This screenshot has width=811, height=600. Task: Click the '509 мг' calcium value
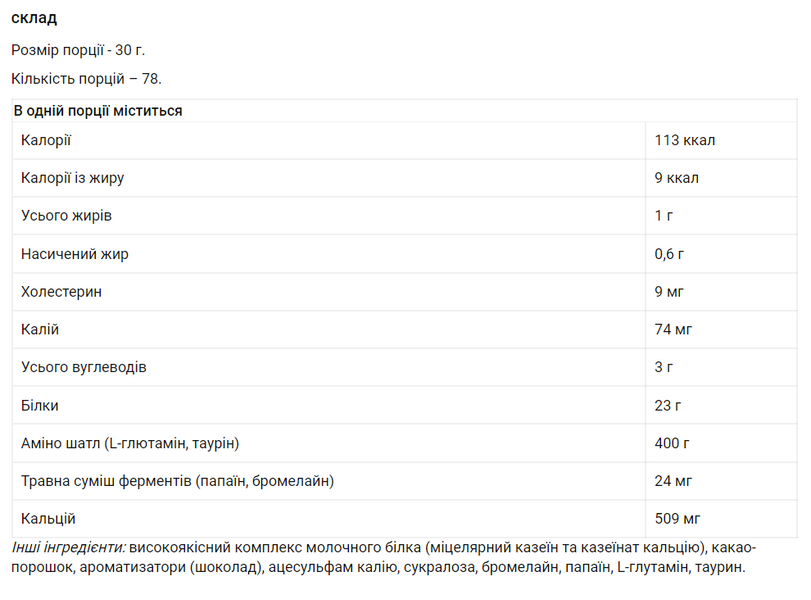[677, 519]
